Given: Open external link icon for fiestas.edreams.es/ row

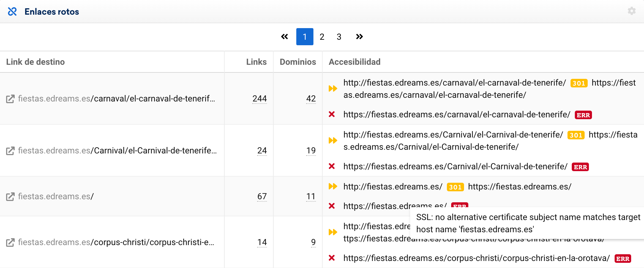Looking at the screenshot, I should [10, 196].
